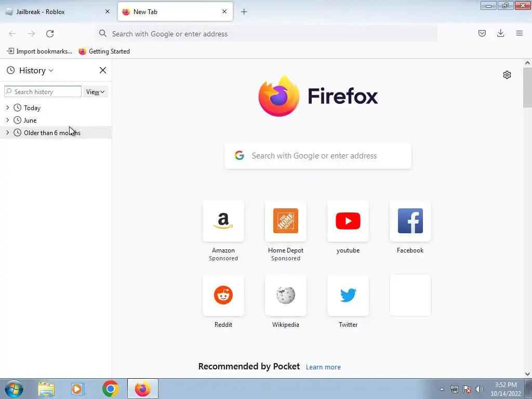Close the Jailbreak - Roblox tab
Viewport: 532px width, 399px height.
pyautogui.click(x=108, y=11)
